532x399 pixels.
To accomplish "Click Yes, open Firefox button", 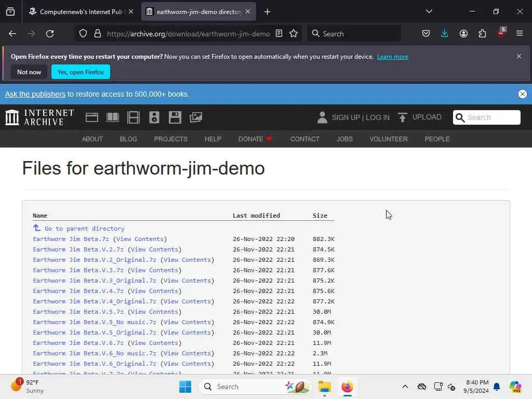I will (81, 72).
